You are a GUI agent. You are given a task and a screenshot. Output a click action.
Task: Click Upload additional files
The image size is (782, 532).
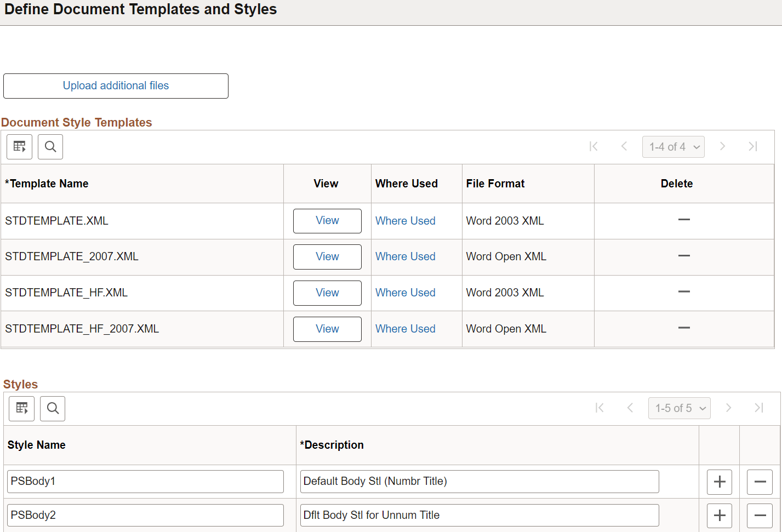[116, 85]
